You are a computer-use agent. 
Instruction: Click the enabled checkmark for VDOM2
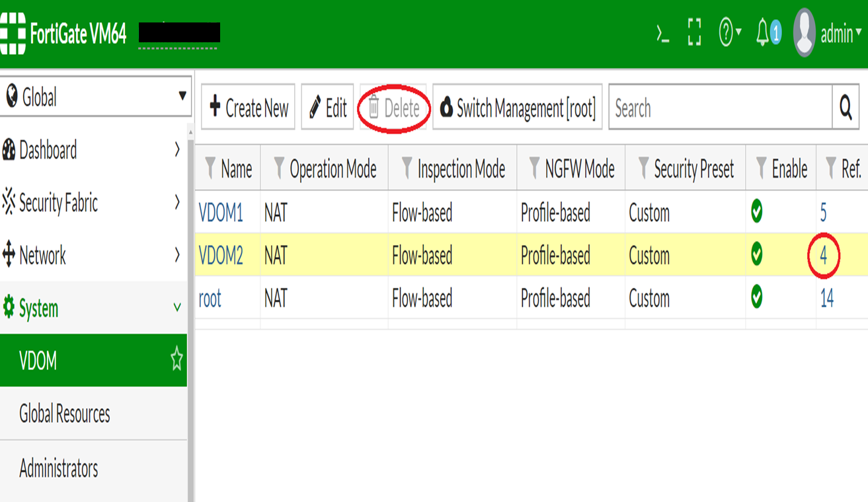click(757, 254)
